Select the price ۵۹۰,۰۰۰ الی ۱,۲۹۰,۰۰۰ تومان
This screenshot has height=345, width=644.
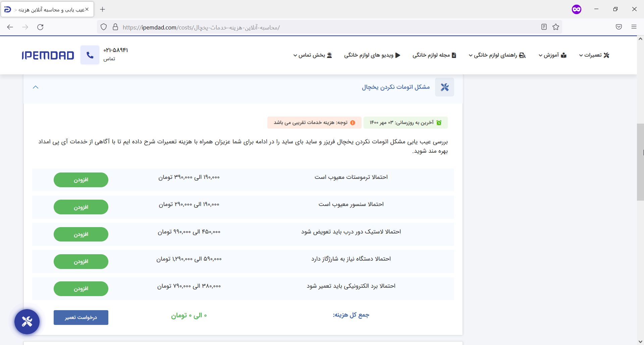[189, 259]
